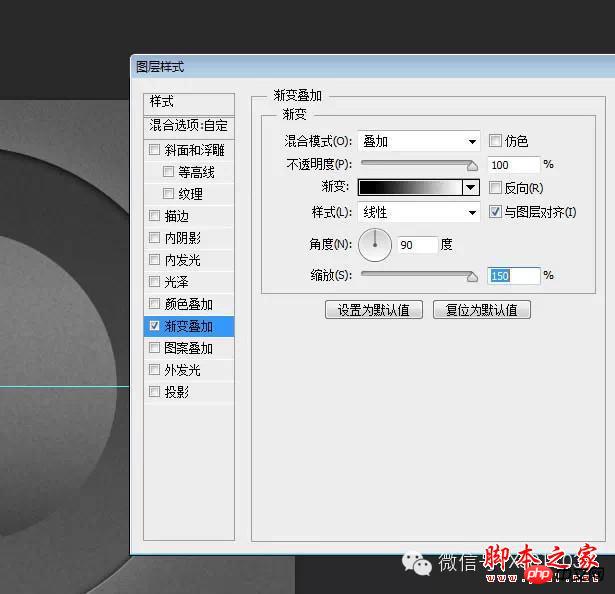Enable the 斜面和浮雕 checkbox

155,149
